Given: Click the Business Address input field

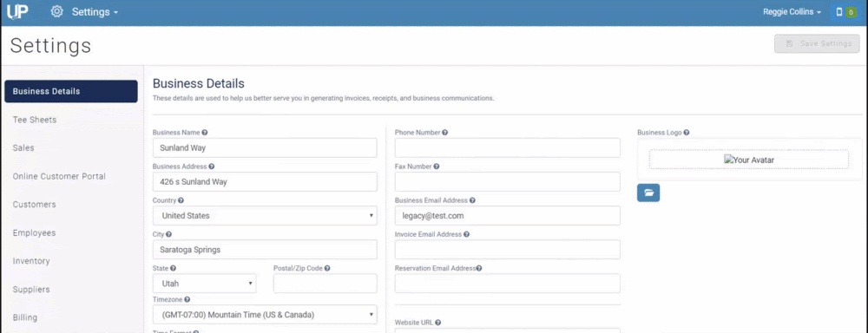Looking at the screenshot, I should [x=265, y=181].
